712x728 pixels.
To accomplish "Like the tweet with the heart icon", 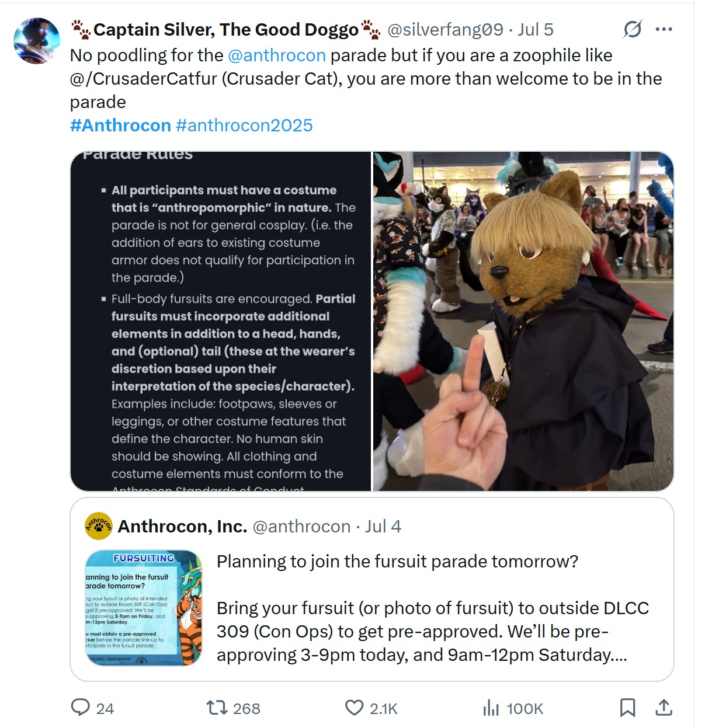I will (x=354, y=708).
